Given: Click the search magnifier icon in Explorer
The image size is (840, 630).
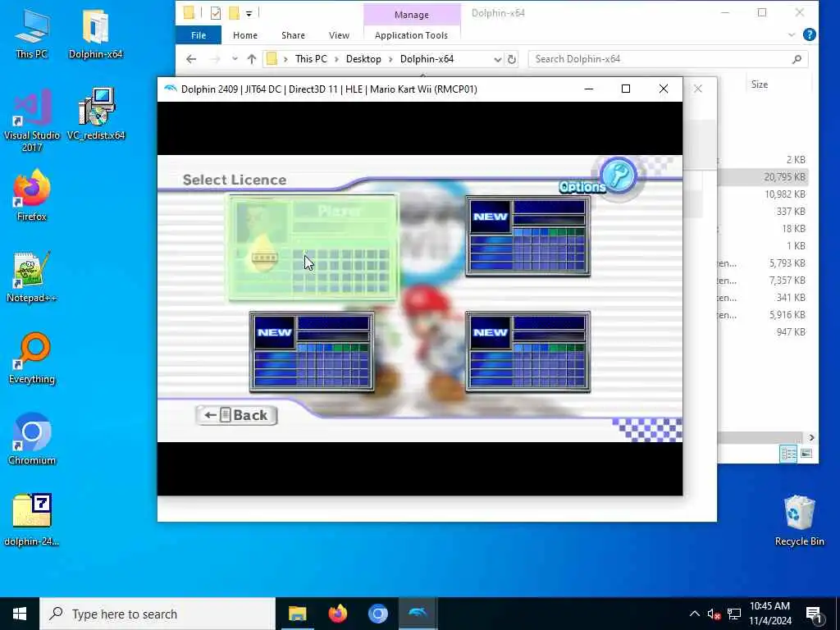Looking at the screenshot, I should [797, 59].
